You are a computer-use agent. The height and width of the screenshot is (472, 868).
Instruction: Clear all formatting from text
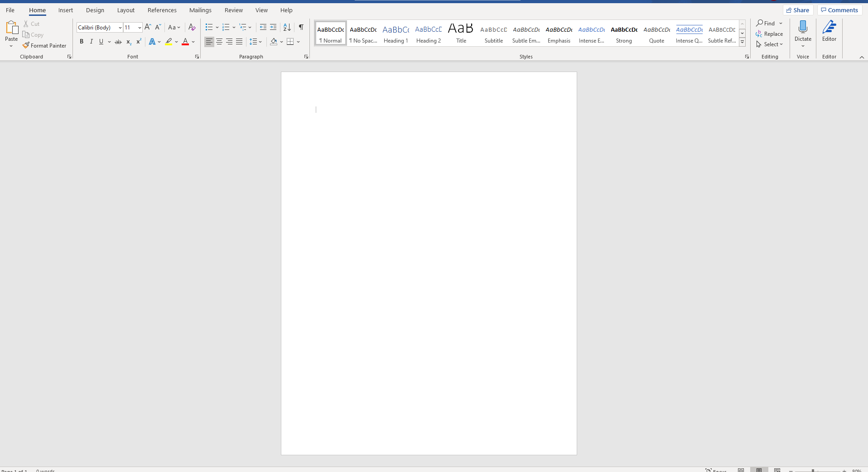pos(192,27)
